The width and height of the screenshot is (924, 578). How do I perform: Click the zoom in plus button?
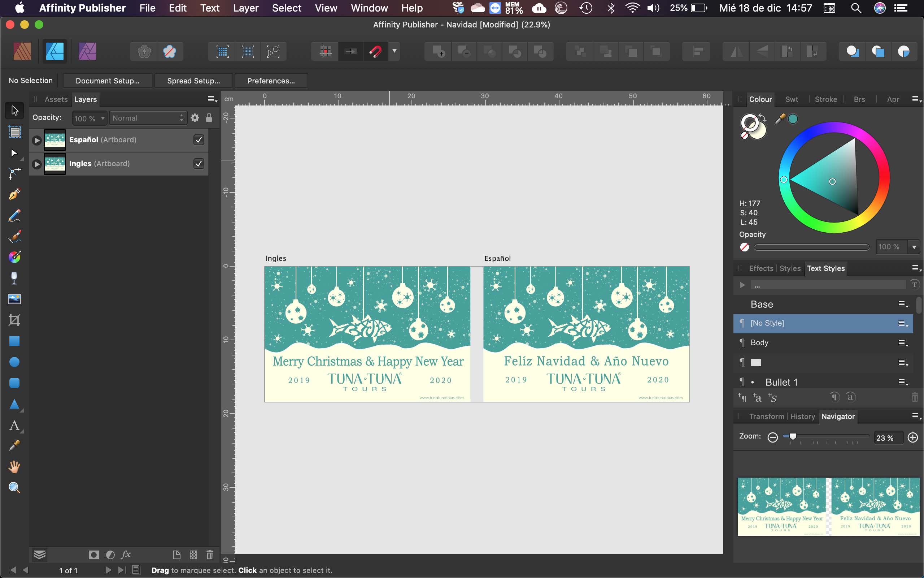click(x=913, y=437)
